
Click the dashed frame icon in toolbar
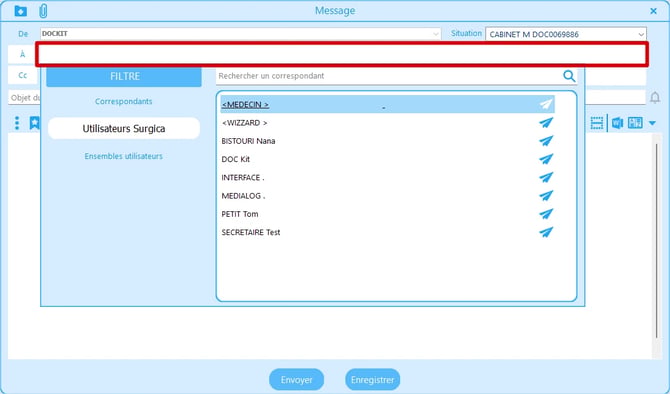(x=597, y=123)
